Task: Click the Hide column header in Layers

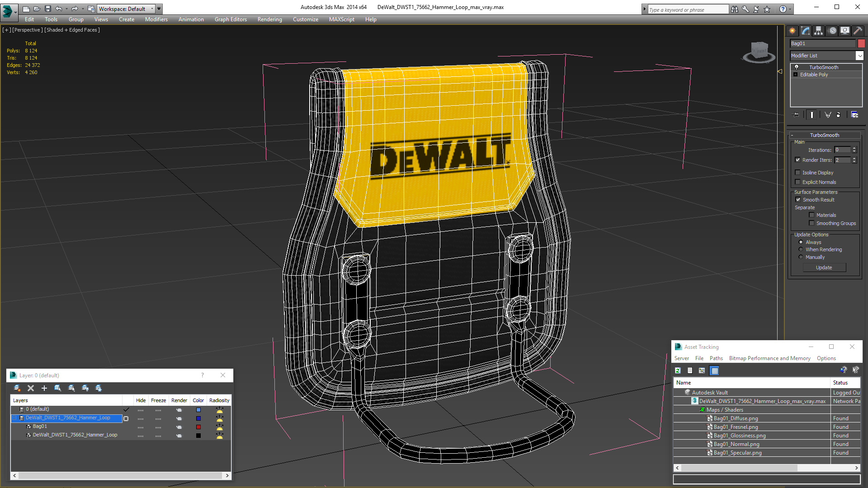Action: pyautogui.click(x=141, y=400)
